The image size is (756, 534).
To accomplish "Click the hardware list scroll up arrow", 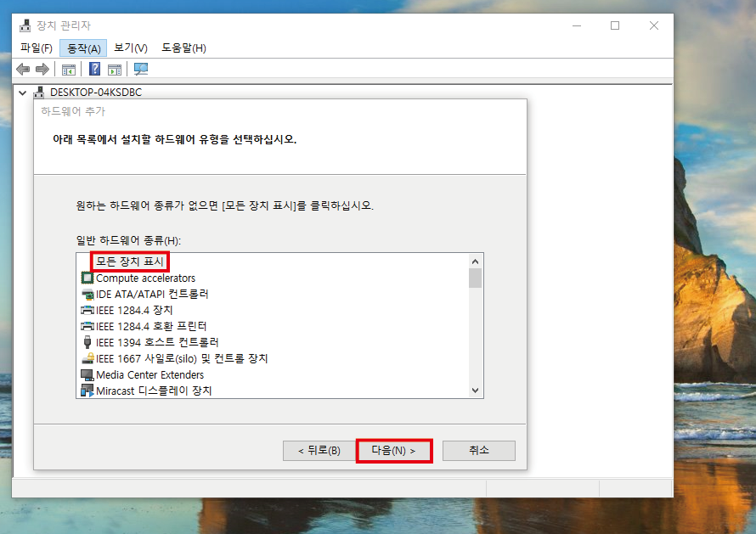I will click(x=476, y=261).
